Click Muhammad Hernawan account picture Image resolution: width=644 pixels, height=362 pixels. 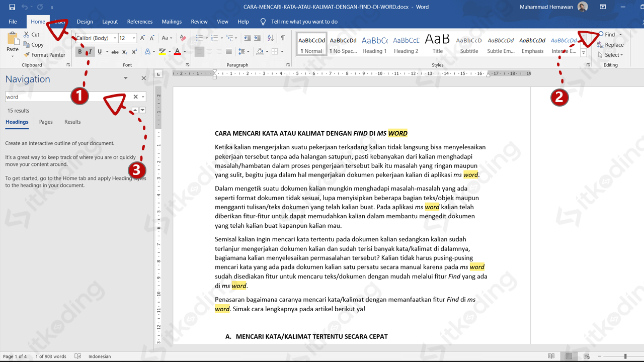583,7
